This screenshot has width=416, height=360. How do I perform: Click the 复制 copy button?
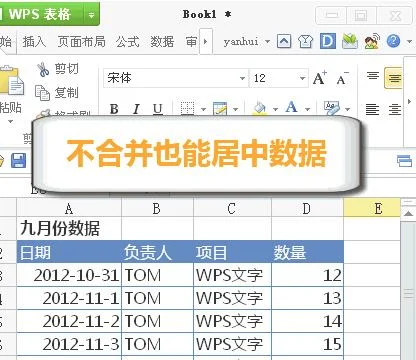[x=57, y=93]
